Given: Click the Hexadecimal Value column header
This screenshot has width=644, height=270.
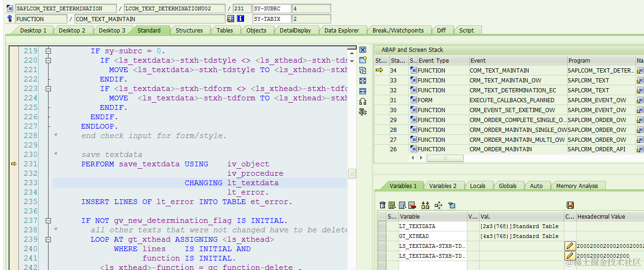Looking at the screenshot, I should [x=610, y=216].
